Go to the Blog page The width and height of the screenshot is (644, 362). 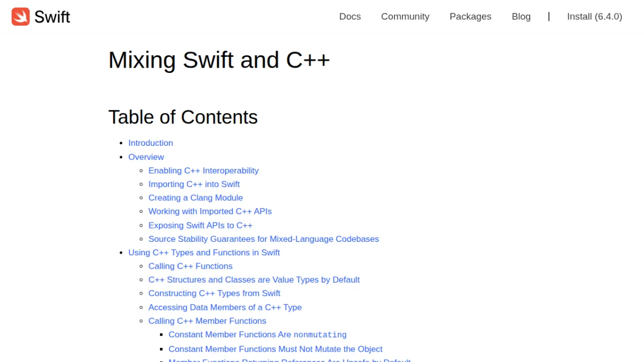click(x=521, y=17)
